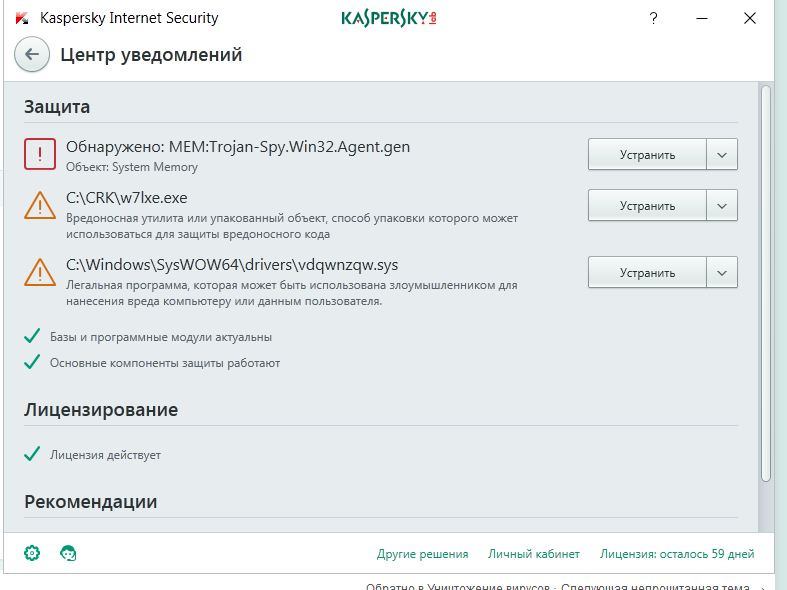This screenshot has width=787, height=590.
Task: Click description Вредоносная утилита или упакованный объект
Action: coord(292,226)
